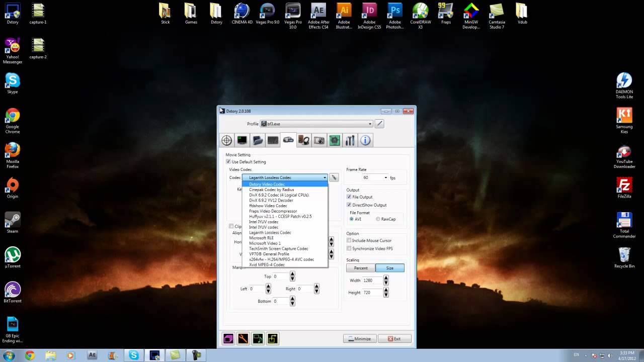Click the orange wrench icon at bottom

click(243, 339)
